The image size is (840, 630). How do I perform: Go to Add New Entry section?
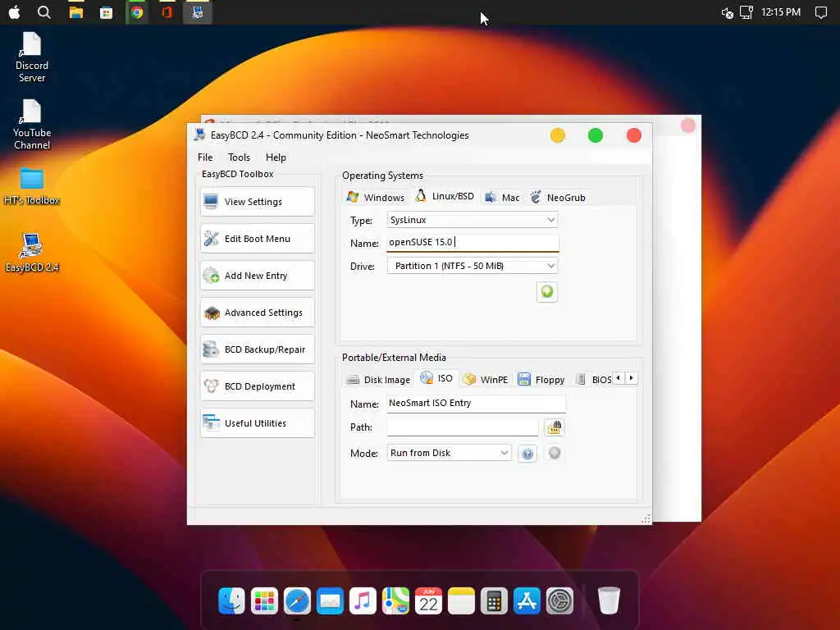coord(257,276)
